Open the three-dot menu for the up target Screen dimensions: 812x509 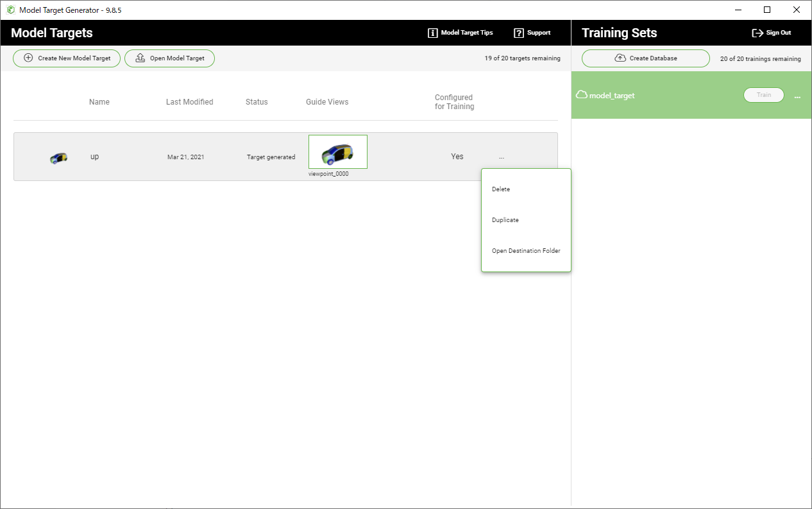click(x=501, y=157)
